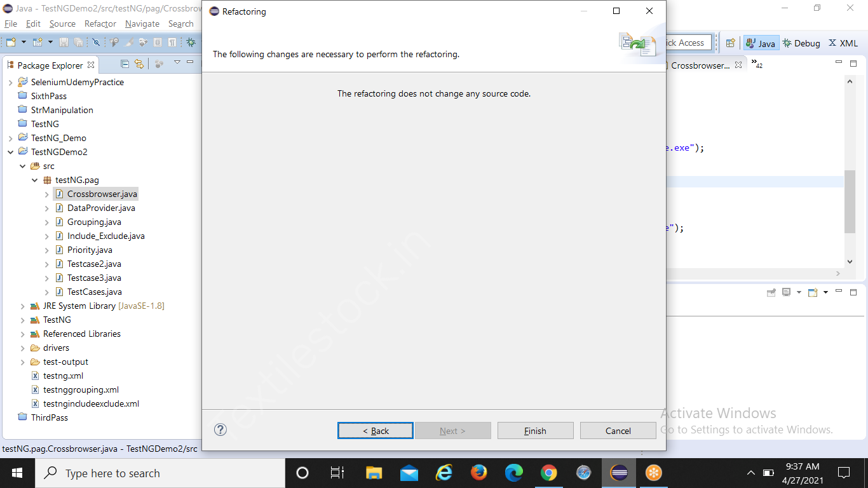Click the editor vertical scrollbar thumb

(850, 202)
